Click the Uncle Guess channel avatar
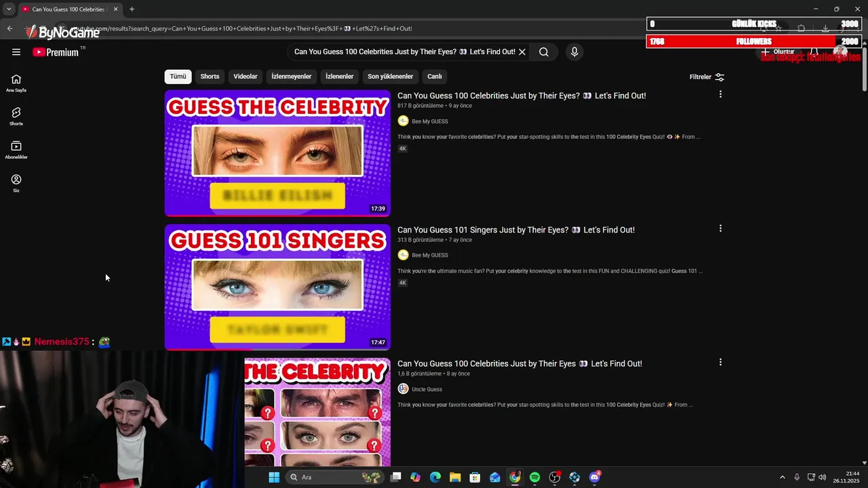Image resolution: width=868 pixels, height=488 pixels. [403, 388]
